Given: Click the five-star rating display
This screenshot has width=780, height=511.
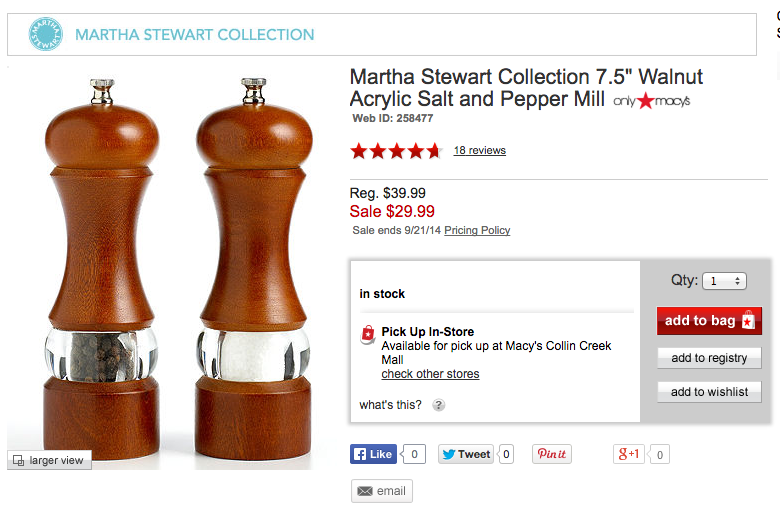Looking at the screenshot, I should pyautogui.click(x=395, y=151).
